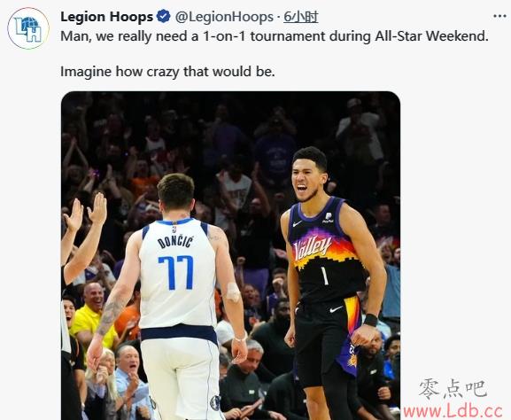Click the 零点吧 watermark text
This screenshot has height=420, width=511.
click(x=453, y=389)
